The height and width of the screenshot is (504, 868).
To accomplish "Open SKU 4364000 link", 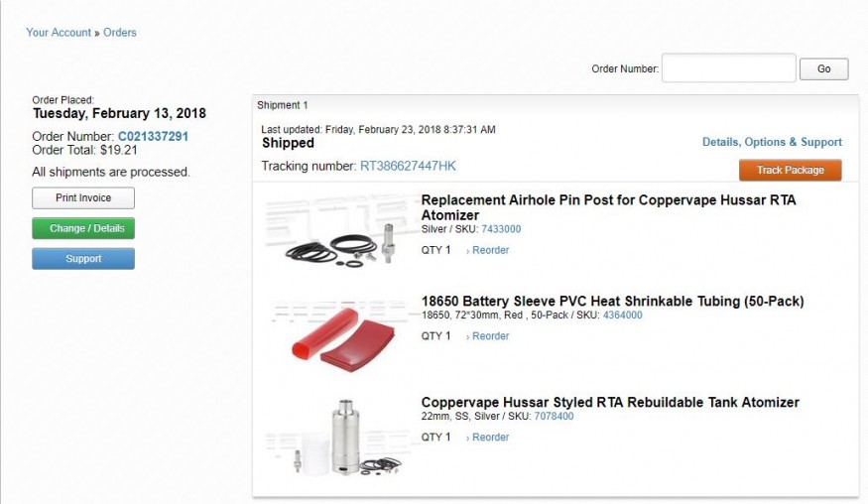I will tap(622, 315).
